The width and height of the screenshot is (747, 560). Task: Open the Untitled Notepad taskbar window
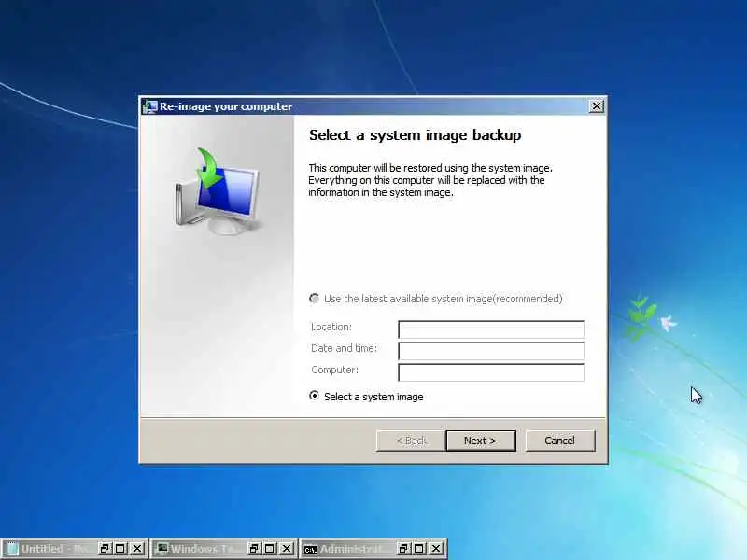(48, 549)
